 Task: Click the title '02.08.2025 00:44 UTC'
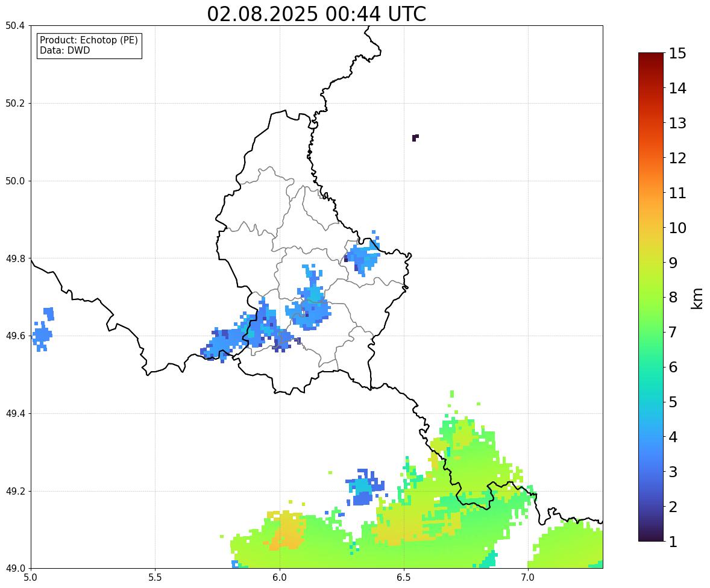pyautogui.click(x=316, y=14)
